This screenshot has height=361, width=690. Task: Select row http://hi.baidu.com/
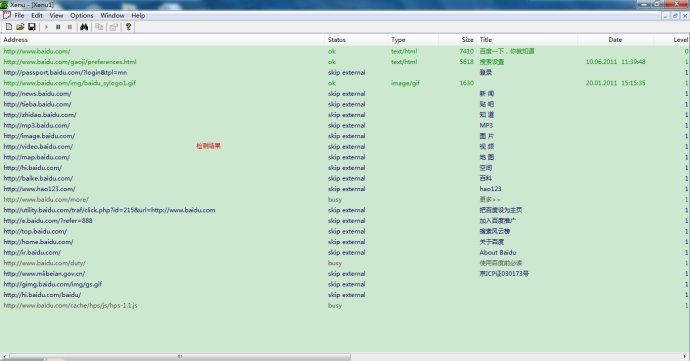click(345, 168)
